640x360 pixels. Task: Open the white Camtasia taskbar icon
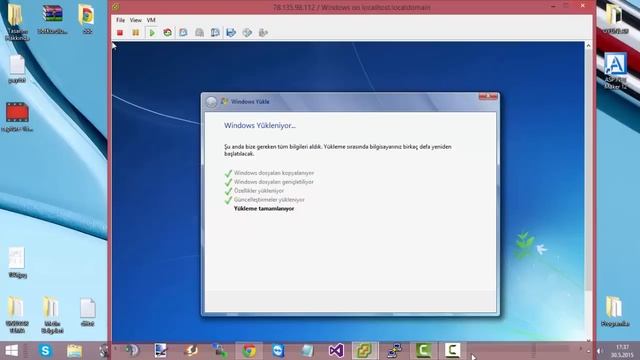click(452, 351)
